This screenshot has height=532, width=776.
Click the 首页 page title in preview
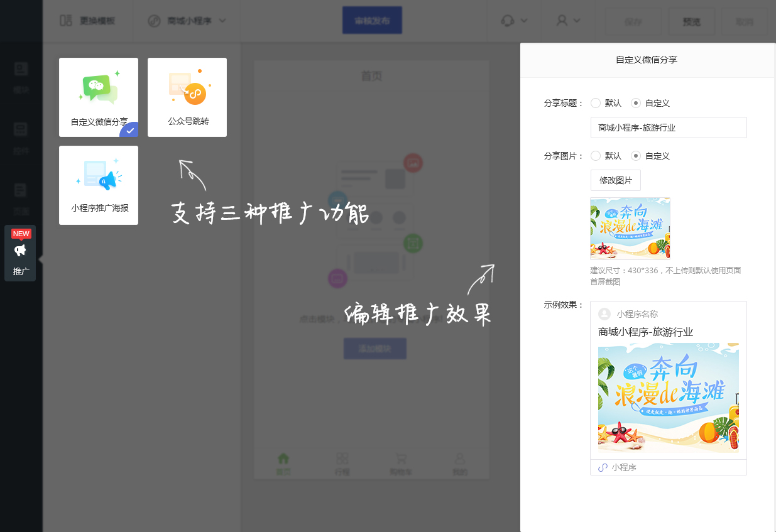click(x=371, y=76)
